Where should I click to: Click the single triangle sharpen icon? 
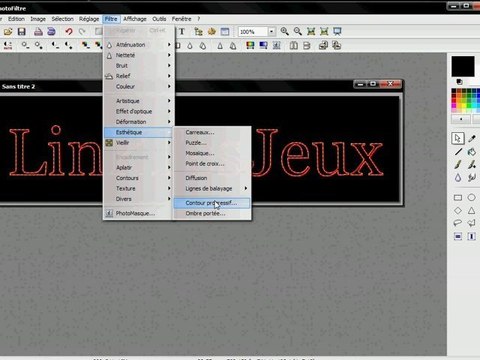point(220,45)
